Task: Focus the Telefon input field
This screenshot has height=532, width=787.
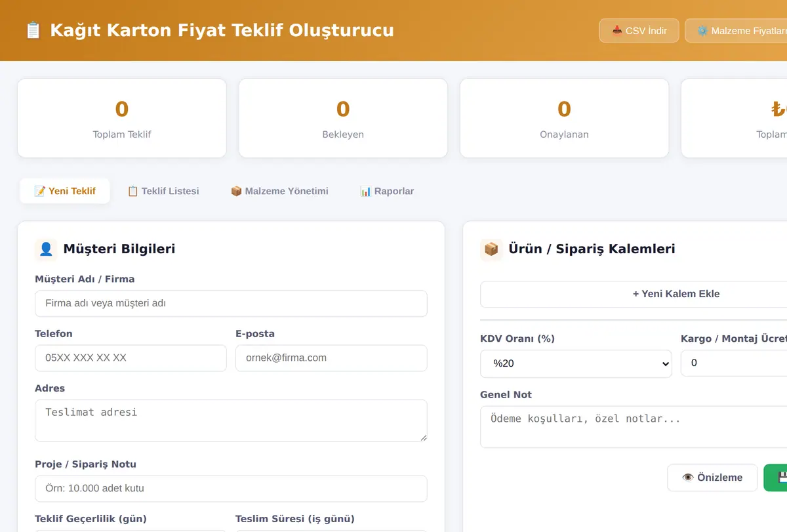Action: tap(131, 358)
